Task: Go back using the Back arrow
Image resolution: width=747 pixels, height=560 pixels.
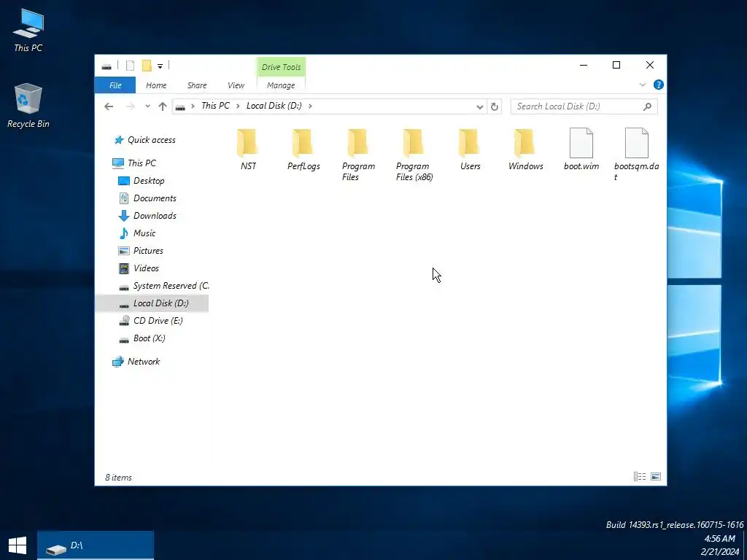Action: coord(109,106)
